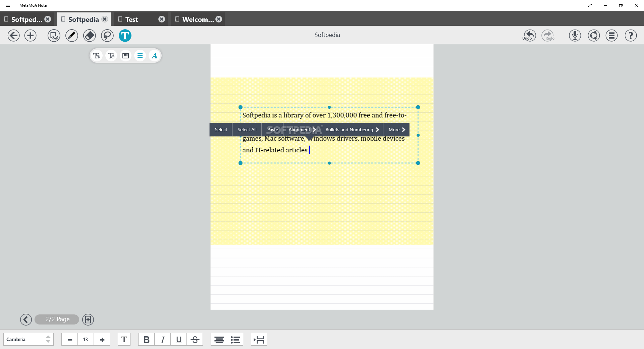Image resolution: width=644 pixels, height=349 pixels.
Task: Open bullet list options in bottom bar
Action: (235, 340)
